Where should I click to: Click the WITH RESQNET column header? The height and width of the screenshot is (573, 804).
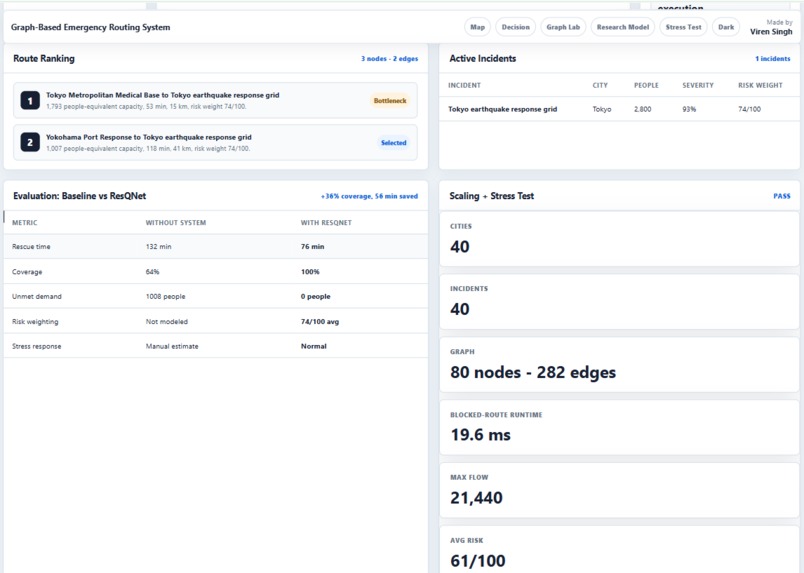(326, 223)
